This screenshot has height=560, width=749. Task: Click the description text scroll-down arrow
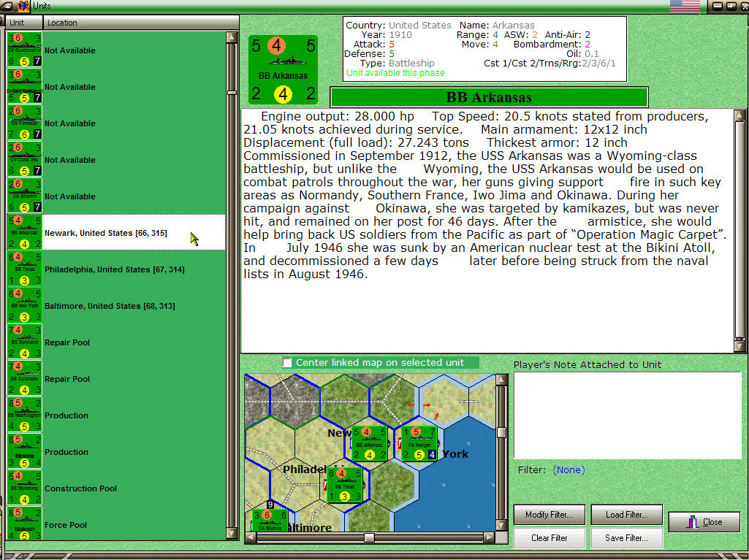click(x=740, y=346)
